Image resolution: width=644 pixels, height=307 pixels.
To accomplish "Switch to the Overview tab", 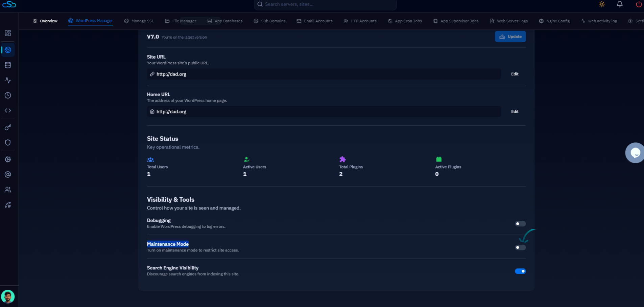I will (x=45, y=21).
